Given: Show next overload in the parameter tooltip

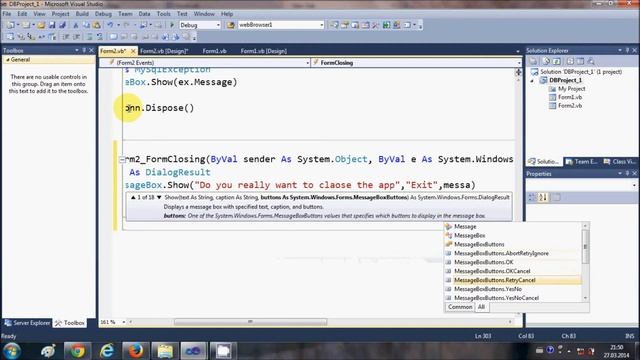Looking at the screenshot, I should pyautogui.click(x=159, y=198).
